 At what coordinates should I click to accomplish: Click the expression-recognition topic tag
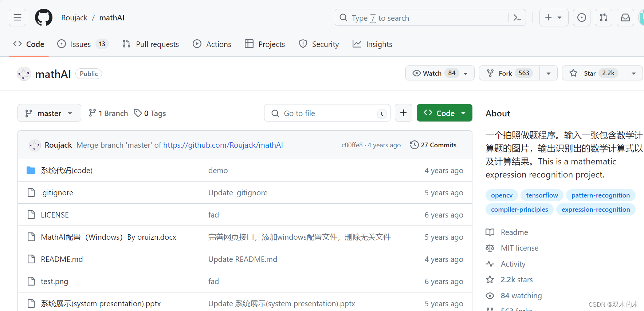tap(596, 210)
